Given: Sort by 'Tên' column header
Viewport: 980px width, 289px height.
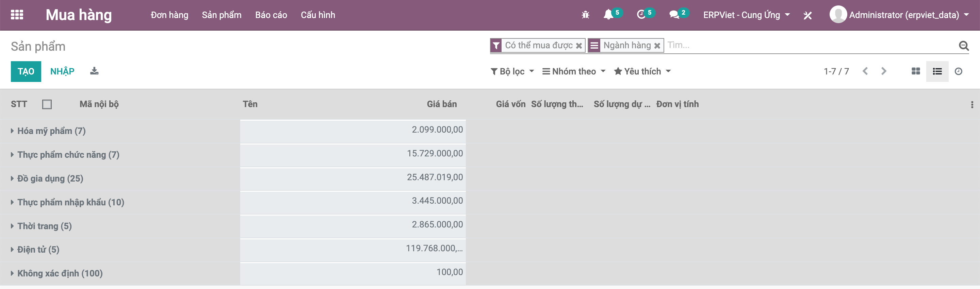Looking at the screenshot, I should 250,104.
